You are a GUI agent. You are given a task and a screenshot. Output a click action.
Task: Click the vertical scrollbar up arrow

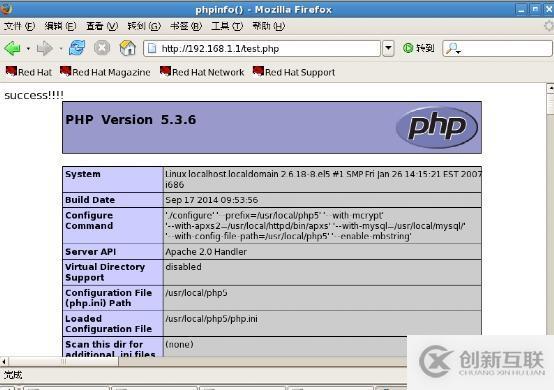pos(550,88)
